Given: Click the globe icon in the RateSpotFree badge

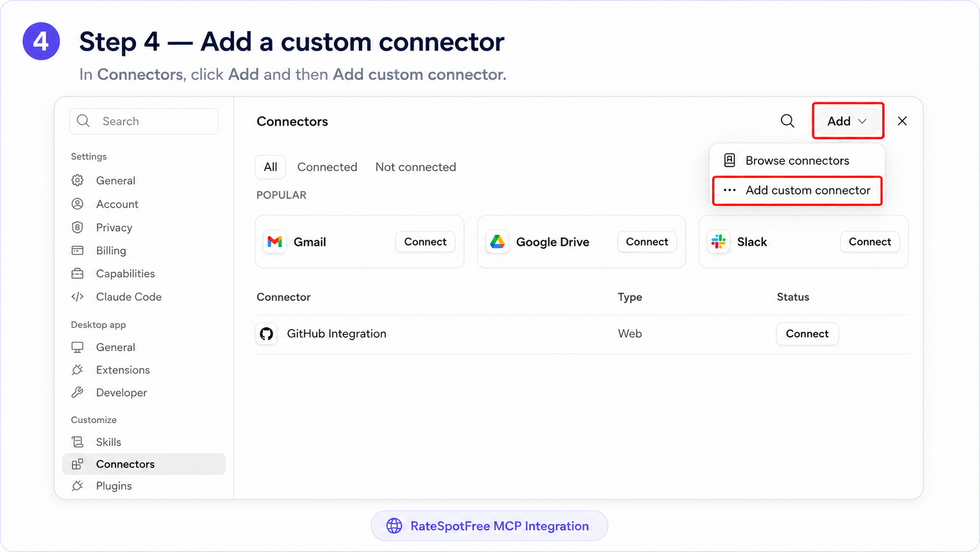Looking at the screenshot, I should [394, 526].
